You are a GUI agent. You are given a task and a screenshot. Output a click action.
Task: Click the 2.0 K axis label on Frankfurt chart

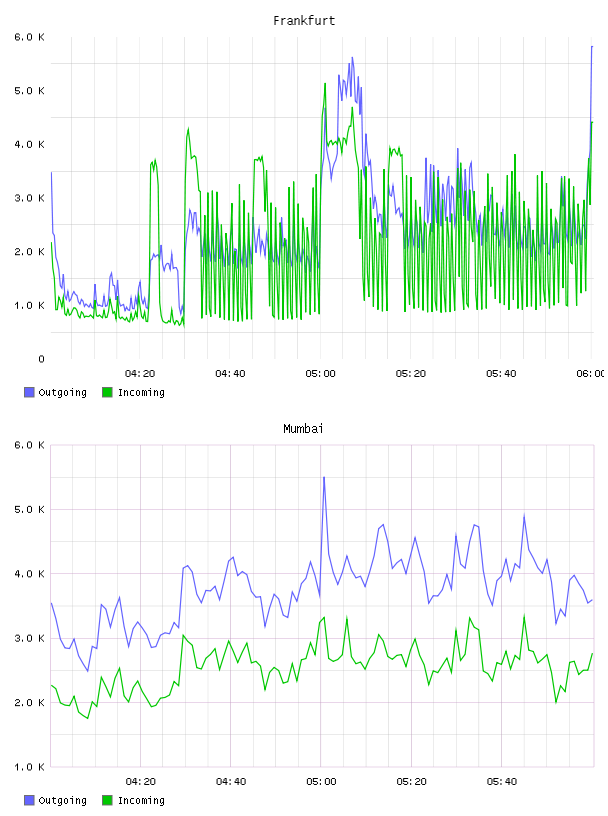[x=30, y=251]
